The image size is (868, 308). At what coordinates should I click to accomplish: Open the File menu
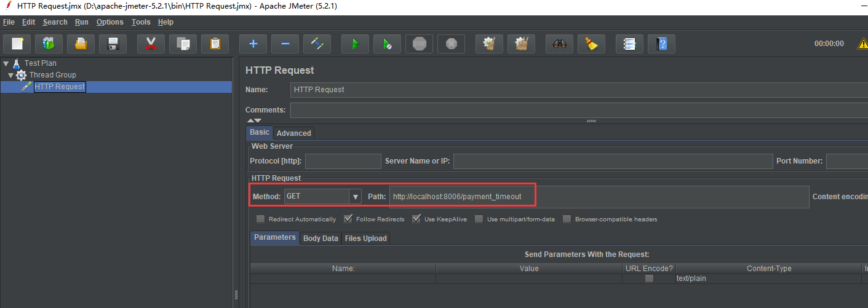pyautogui.click(x=9, y=22)
